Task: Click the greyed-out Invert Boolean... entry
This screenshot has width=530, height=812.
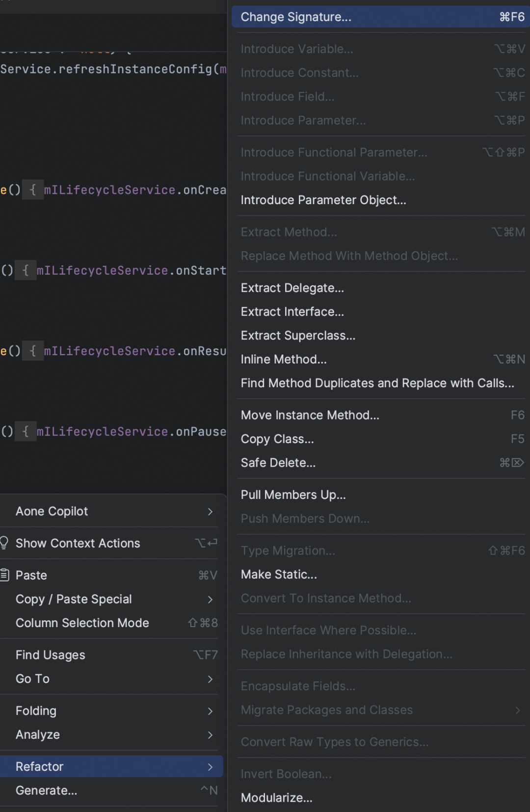Action: (x=381, y=774)
